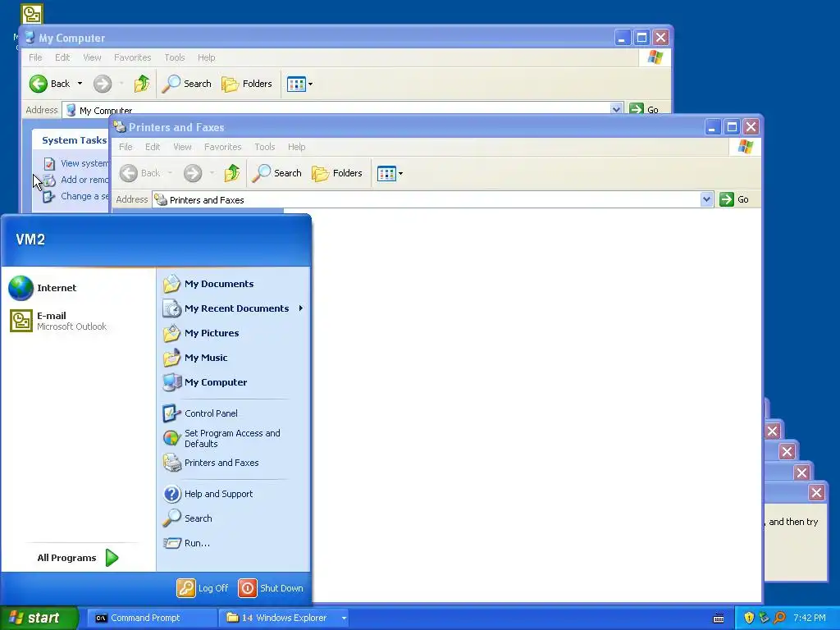Click the keyboard icon on taskbar

(719, 619)
